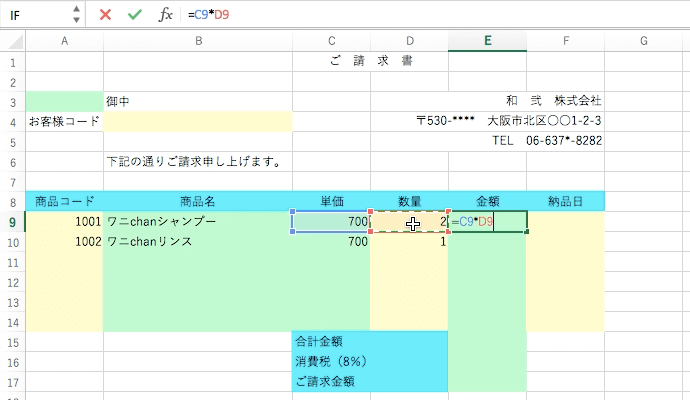The height and width of the screenshot is (400, 690).
Task: Click the 大阪市北区〇〇1-2-3 address text
Action: click(544, 121)
